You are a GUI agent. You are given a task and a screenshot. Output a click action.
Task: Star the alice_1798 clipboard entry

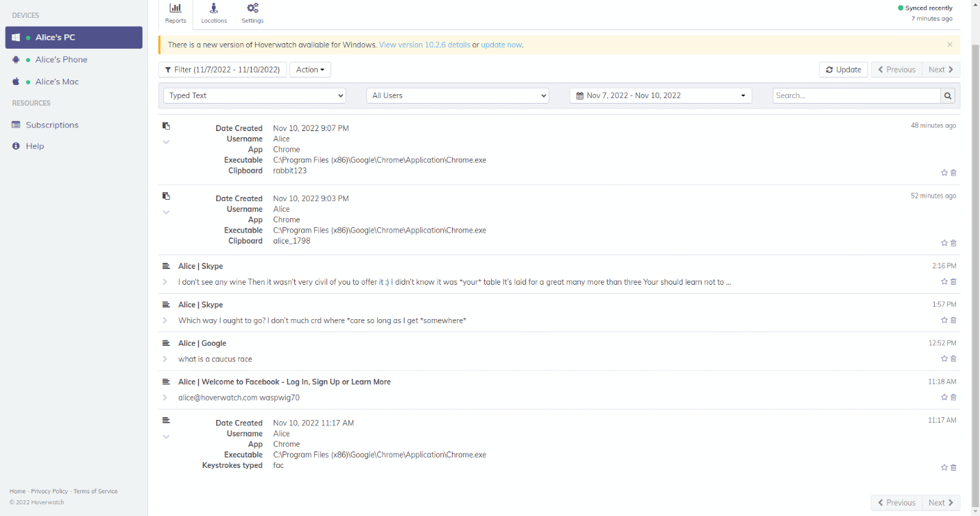[944, 243]
